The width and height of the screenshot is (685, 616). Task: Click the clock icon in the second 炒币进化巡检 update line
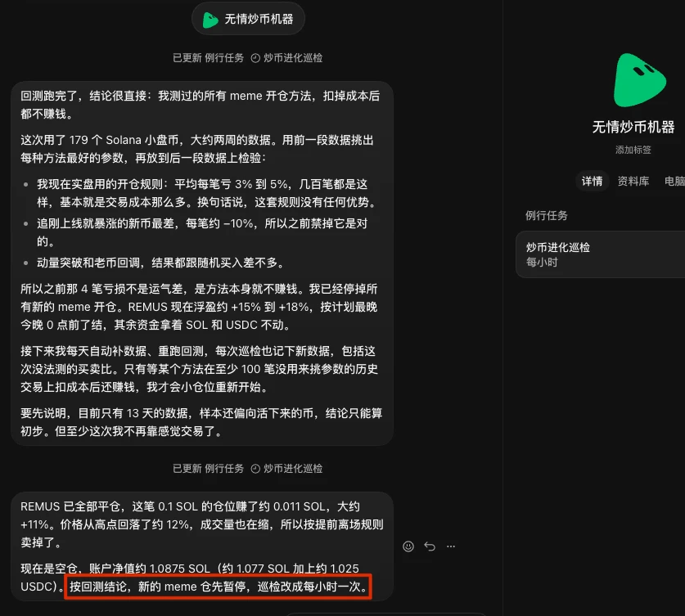point(255,469)
